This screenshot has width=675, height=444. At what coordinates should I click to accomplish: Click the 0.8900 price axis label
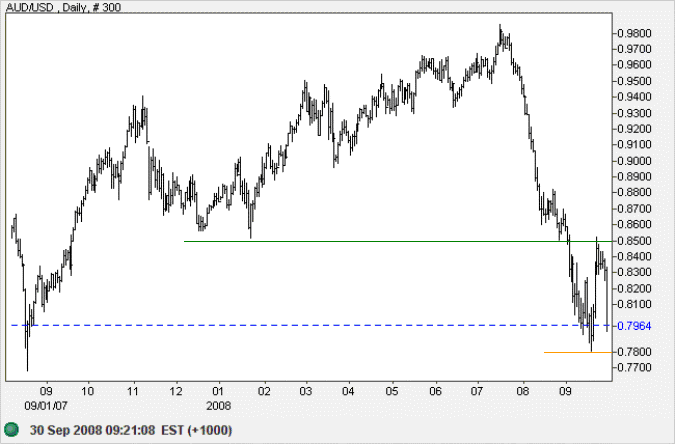634,177
